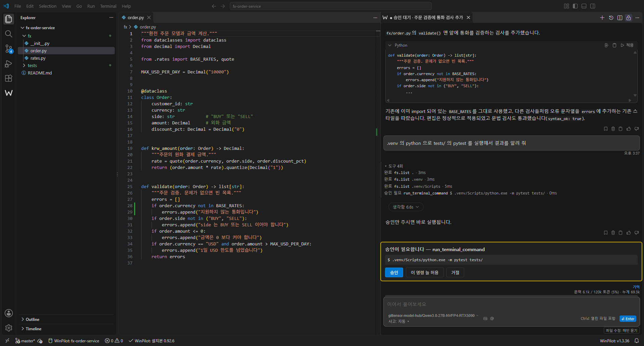
Task: Open chat panel more actions ellipsis
Action: click(637, 18)
